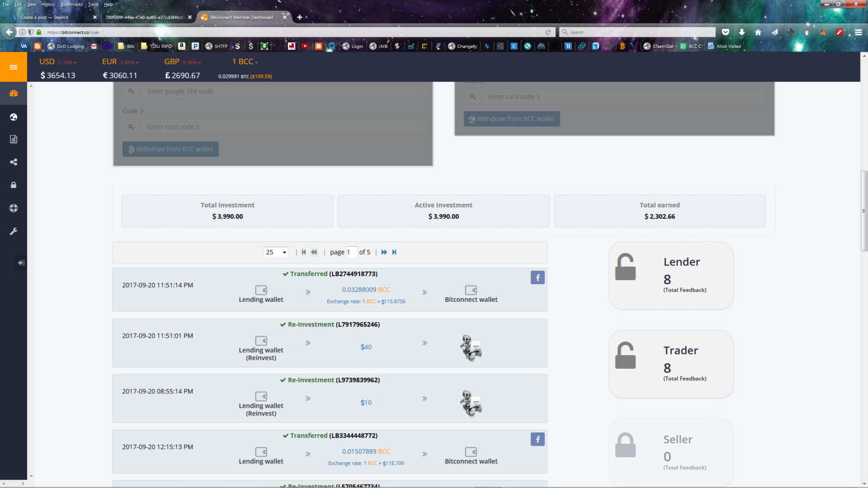
Task: Click the Trader feedback card
Action: [x=671, y=364]
